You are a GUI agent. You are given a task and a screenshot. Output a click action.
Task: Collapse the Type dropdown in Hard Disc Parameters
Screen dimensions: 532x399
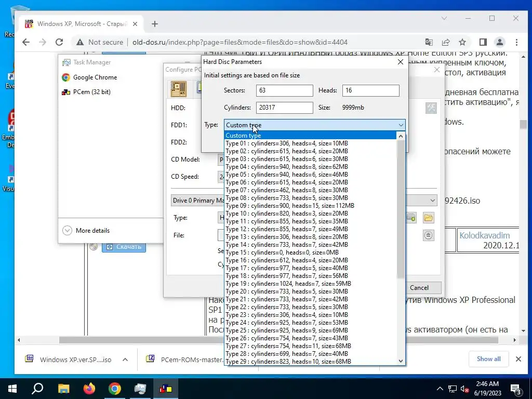401,125
